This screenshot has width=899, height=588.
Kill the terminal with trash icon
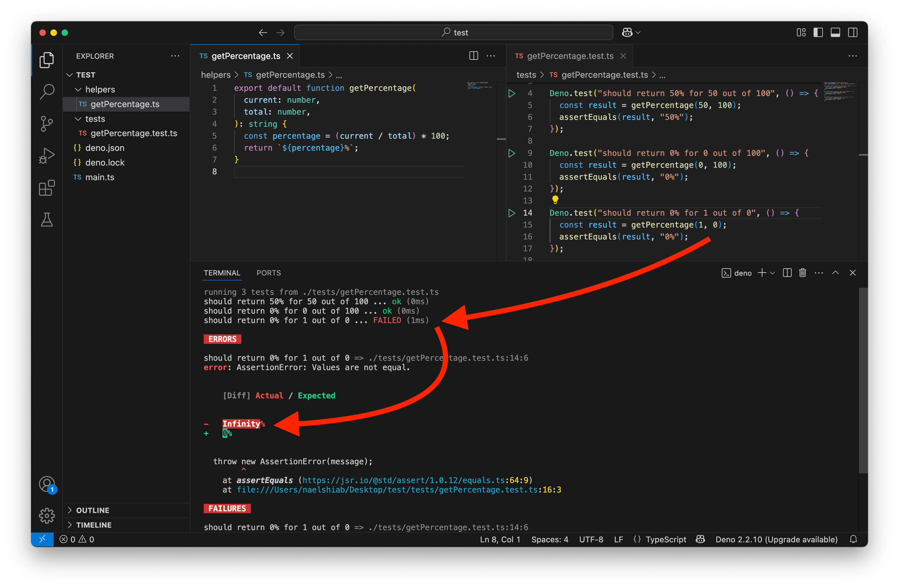[803, 273]
